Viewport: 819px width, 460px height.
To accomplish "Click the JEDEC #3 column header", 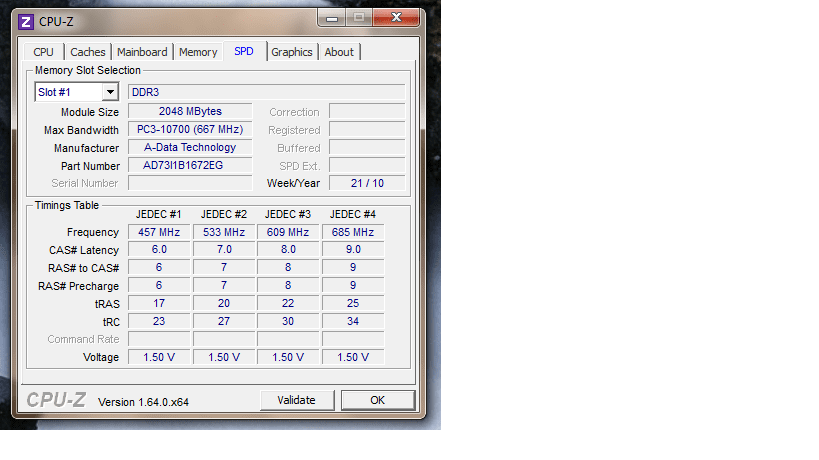I will (288, 215).
